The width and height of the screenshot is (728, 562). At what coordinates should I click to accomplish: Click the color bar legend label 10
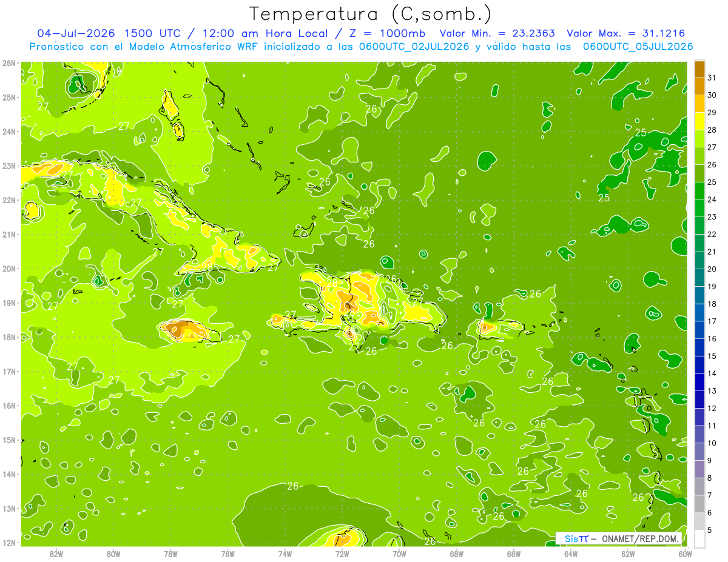coord(712,443)
